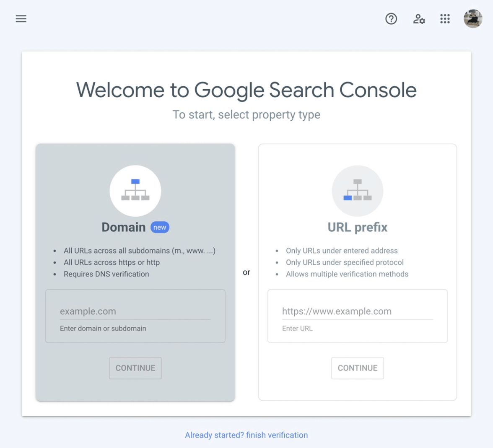
Task: Click "Allows multiple verification methods" text
Action: pos(347,274)
